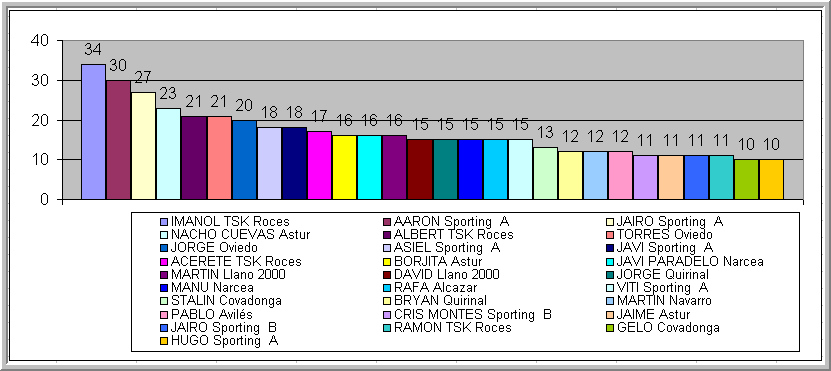
Task: Select the bright yellow bar valued 16
Action: coord(344,167)
